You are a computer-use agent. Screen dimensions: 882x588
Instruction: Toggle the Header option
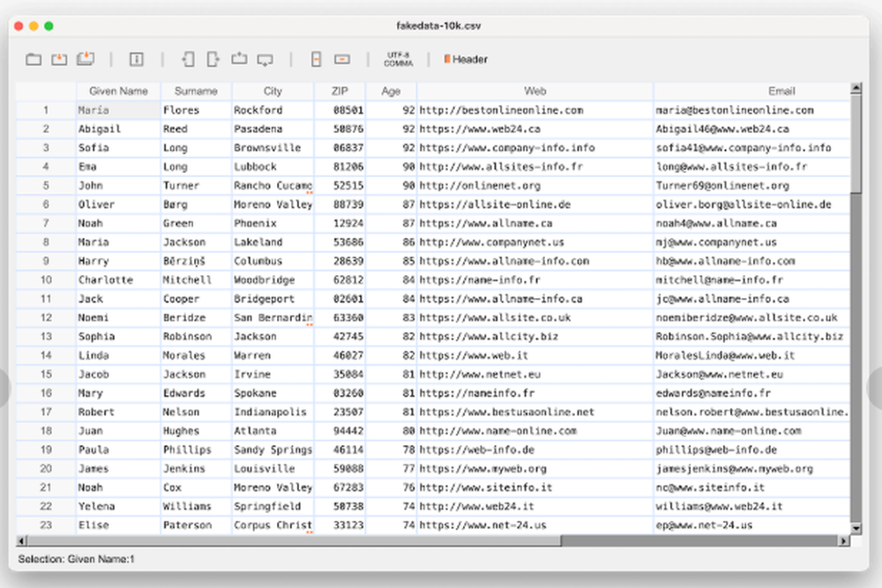(x=466, y=59)
